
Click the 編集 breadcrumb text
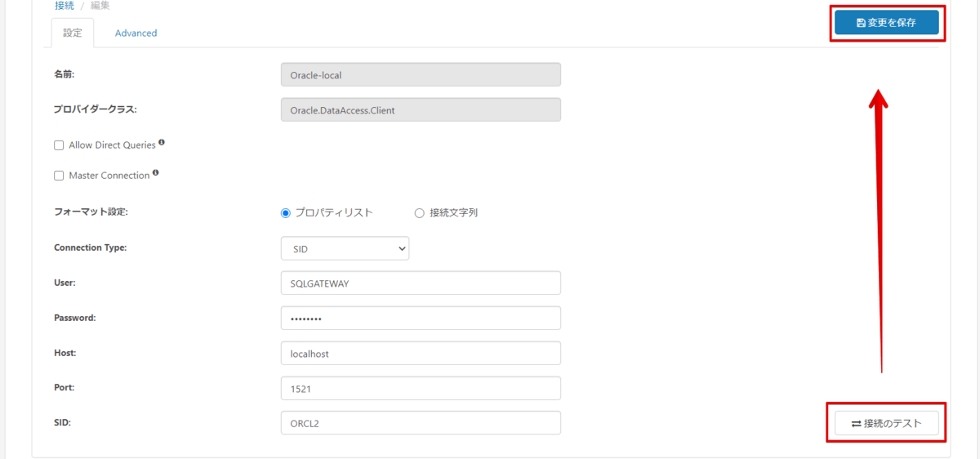click(100, 6)
